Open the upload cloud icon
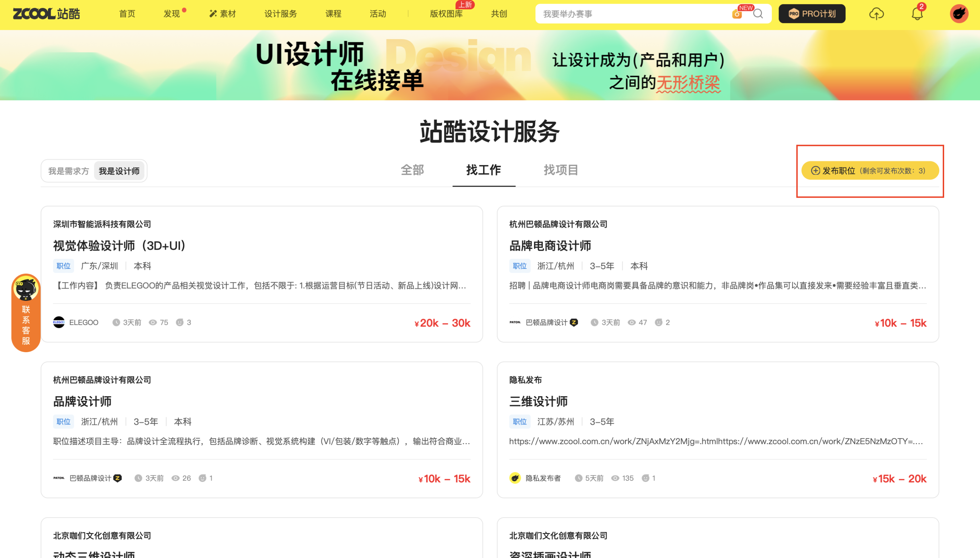The width and height of the screenshot is (980, 558). click(x=876, y=14)
